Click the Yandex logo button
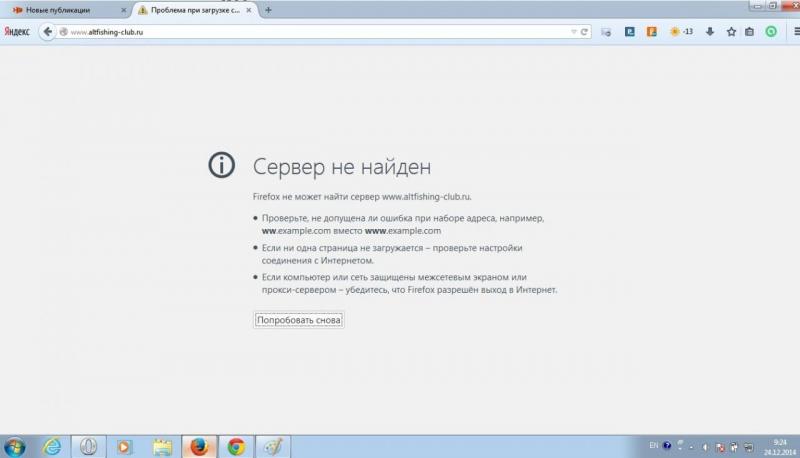800x458 pixels. (17, 32)
